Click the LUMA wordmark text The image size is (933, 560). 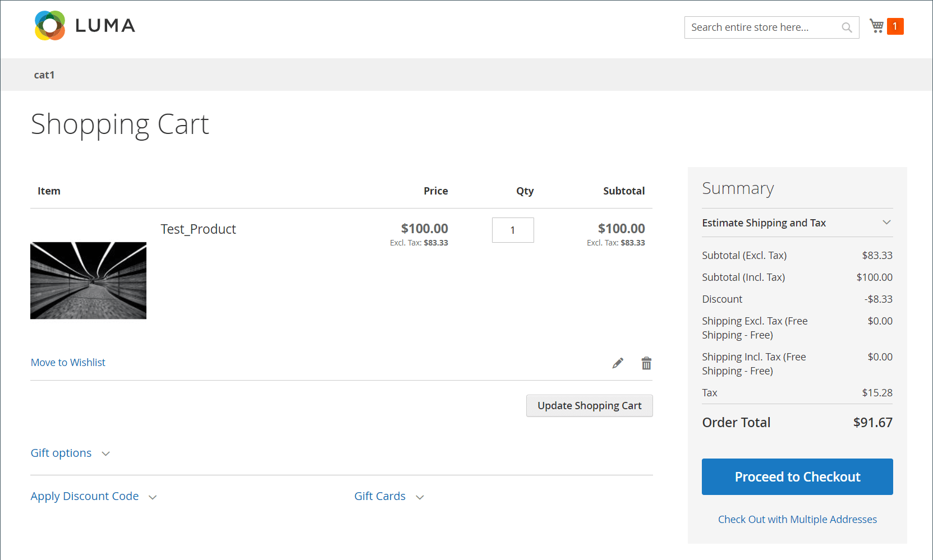click(105, 26)
